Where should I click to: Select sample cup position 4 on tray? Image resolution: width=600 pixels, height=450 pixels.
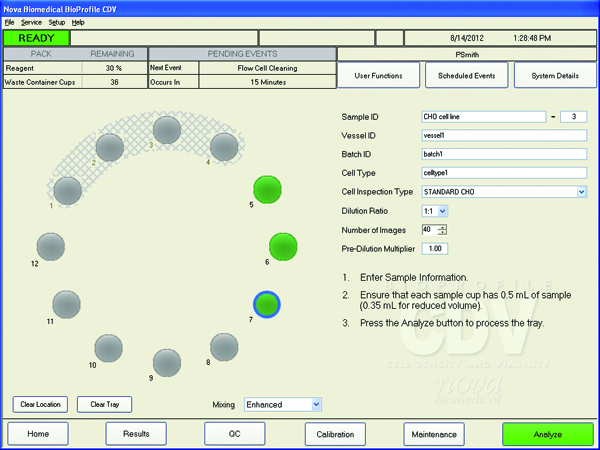click(224, 147)
